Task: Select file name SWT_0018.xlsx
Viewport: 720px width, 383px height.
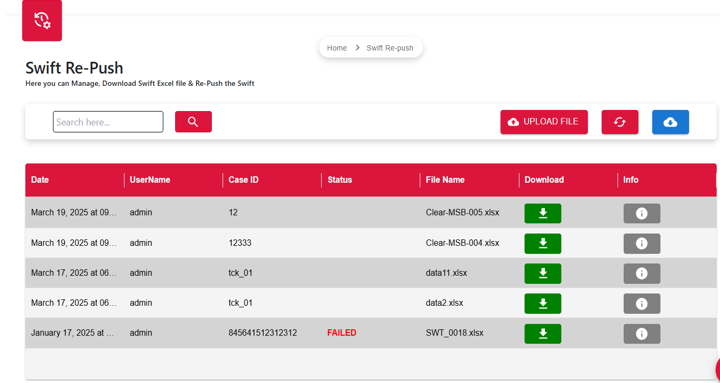Action: tap(455, 333)
